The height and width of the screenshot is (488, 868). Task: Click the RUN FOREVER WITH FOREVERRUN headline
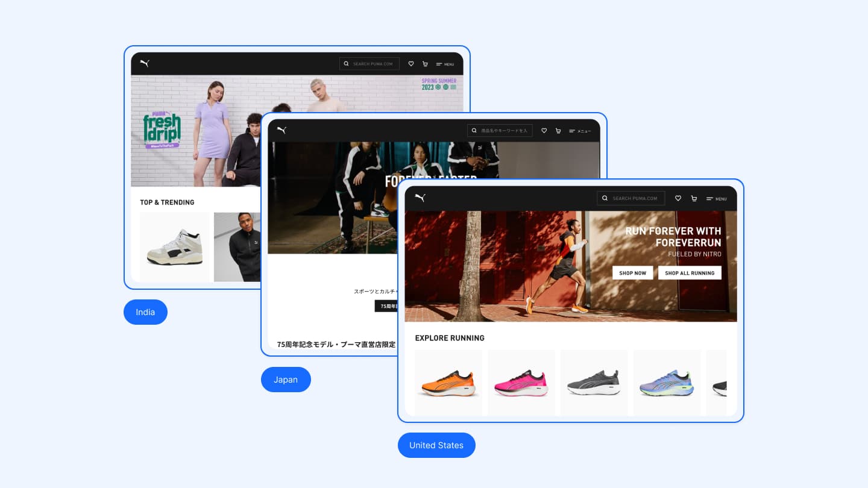673,237
